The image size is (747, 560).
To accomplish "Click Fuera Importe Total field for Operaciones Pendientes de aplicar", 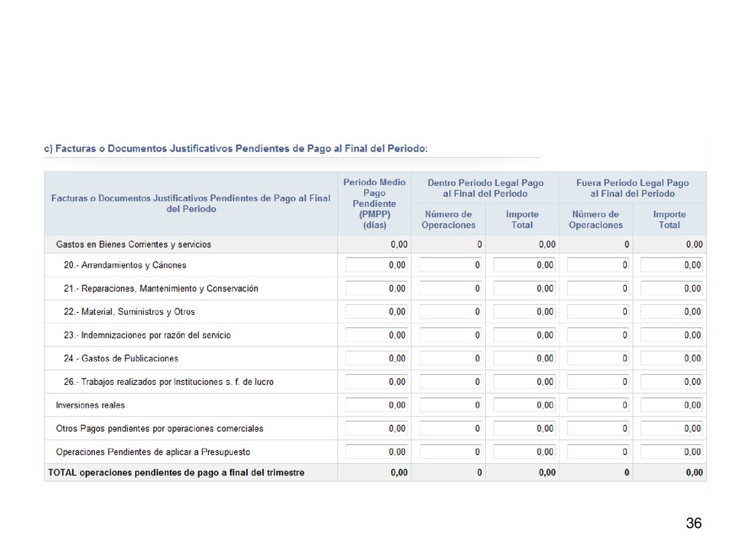I will 672,451.
